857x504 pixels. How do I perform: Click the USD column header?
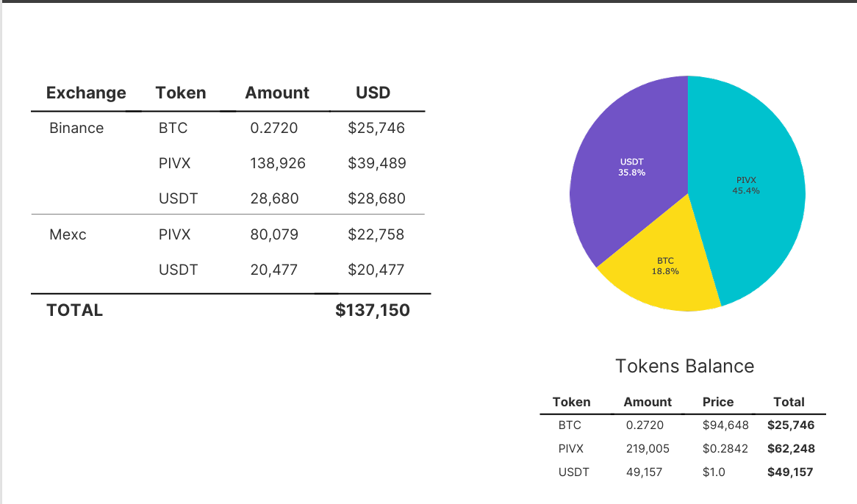point(373,93)
